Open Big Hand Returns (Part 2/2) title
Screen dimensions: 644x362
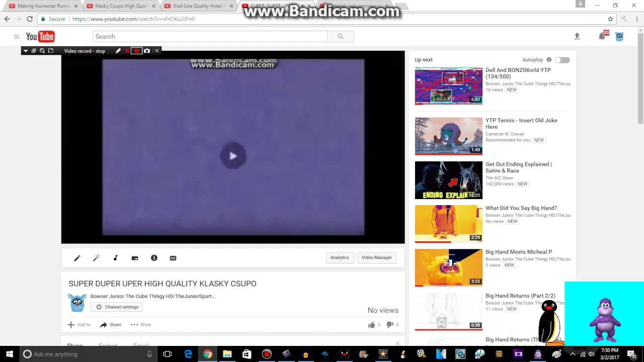[x=520, y=296]
